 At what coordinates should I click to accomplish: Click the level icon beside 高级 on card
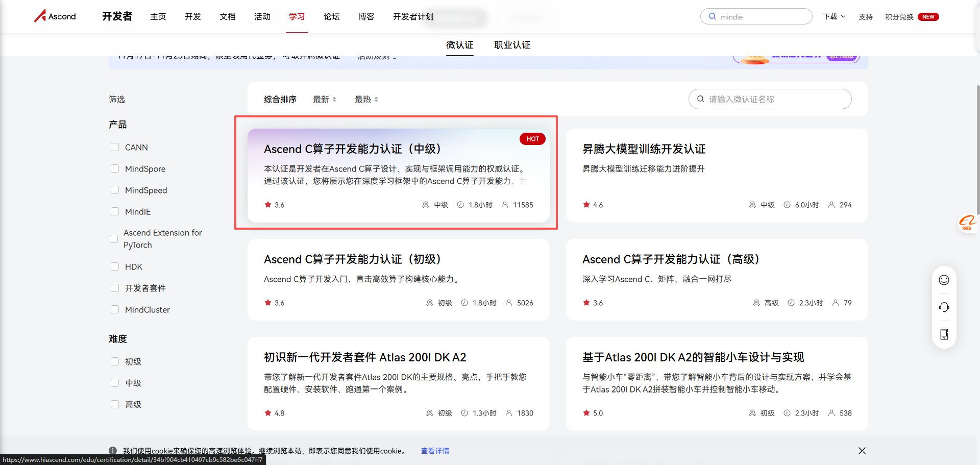coord(756,303)
